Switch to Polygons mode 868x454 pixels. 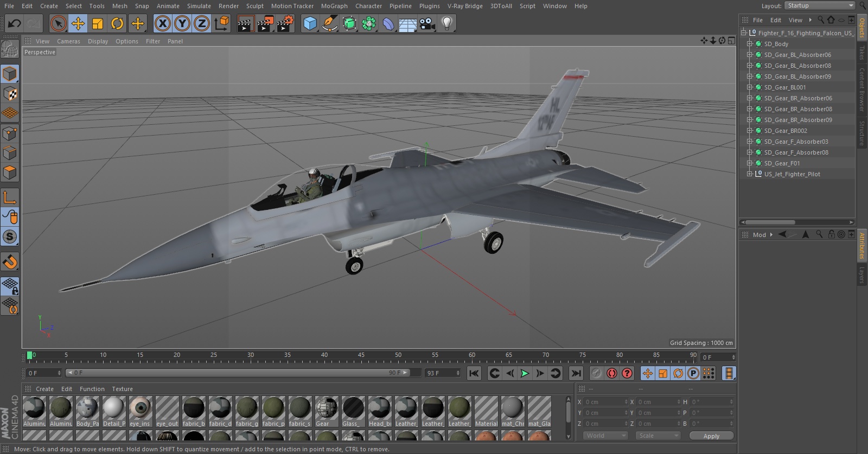10,172
